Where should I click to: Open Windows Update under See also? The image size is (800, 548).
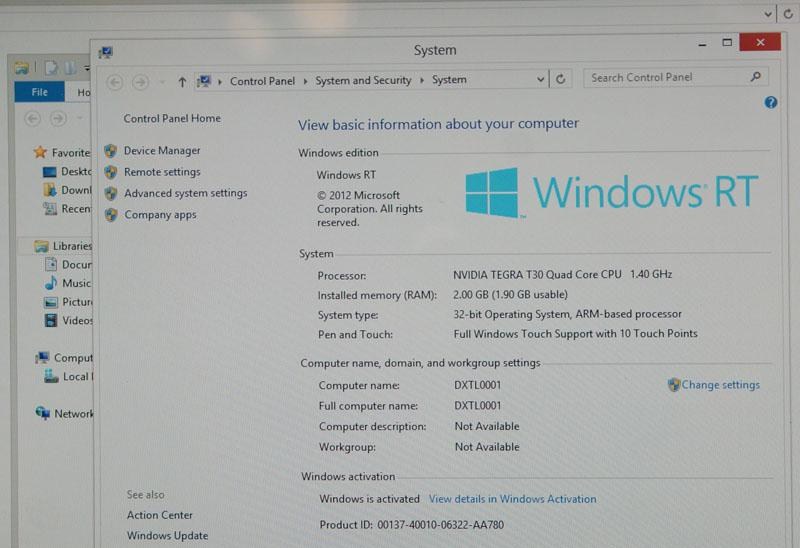[167, 536]
